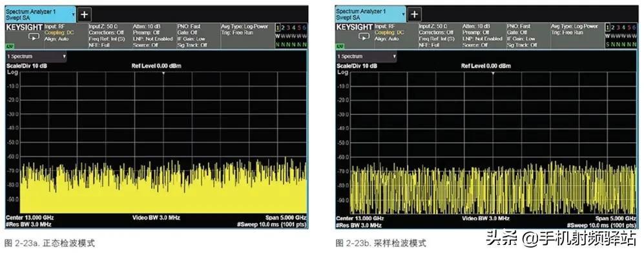The height and width of the screenshot is (254, 644).
Task: Click 'Source: Off' in the Fig 2-23a analyzer
Action: pos(145,45)
